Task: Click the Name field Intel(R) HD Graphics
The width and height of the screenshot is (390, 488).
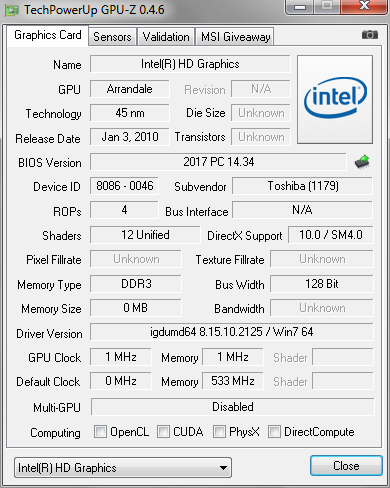Action: pyautogui.click(x=190, y=64)
